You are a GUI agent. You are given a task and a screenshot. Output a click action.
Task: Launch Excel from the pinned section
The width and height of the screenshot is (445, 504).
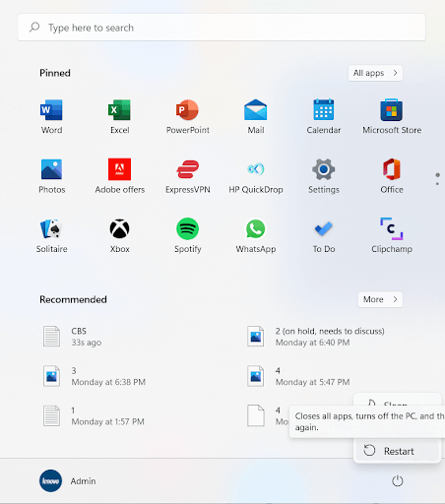(119, 116)
